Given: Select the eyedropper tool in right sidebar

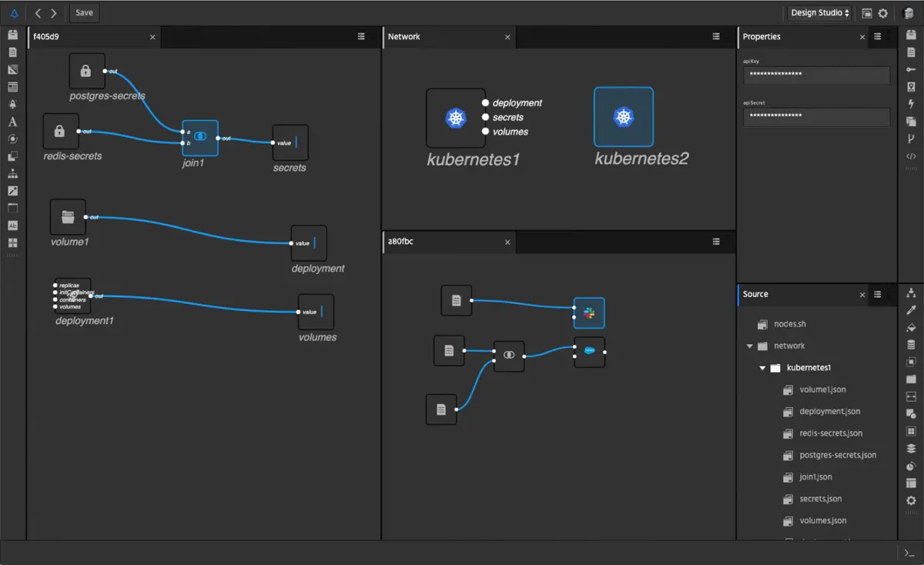Looking at the screenshot, I should click(x=911, y=310).
